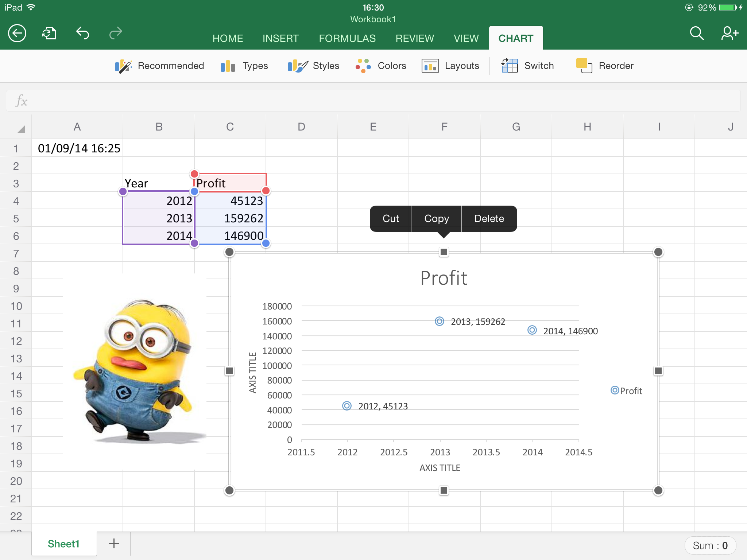Open the file save options icon
747x560 pixels.
49,34
